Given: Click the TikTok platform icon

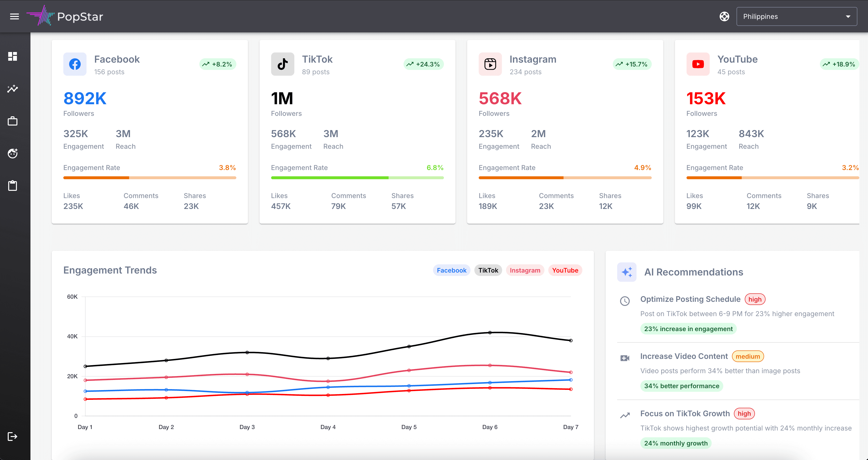Looking at the screenshot, I should tap(282, 64).
